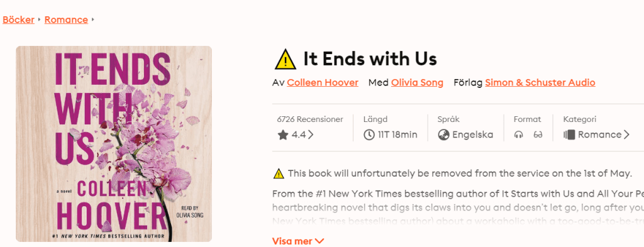The image size is (644, 247).
Task: Click the 6726 Recensioner label
Action: tap(310, 119)
